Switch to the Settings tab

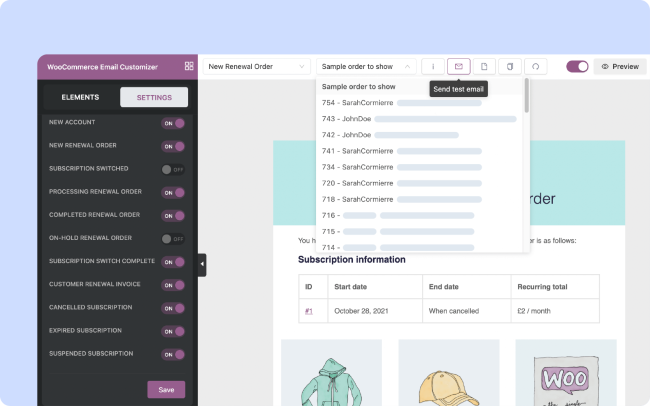click(x=154, y=97)
